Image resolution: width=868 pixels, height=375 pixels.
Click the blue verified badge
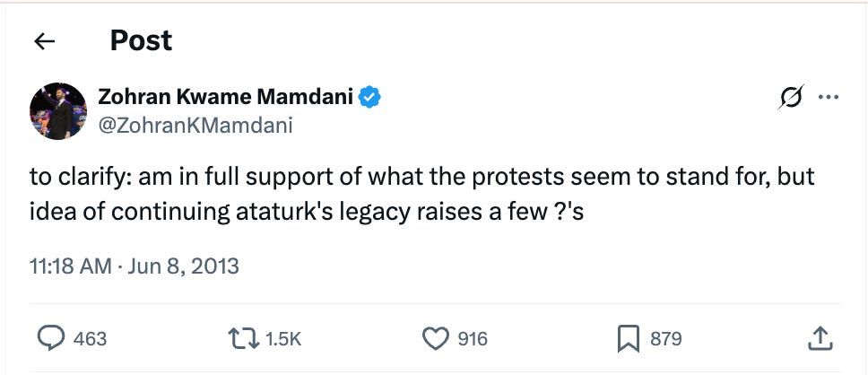coord(371,98)
